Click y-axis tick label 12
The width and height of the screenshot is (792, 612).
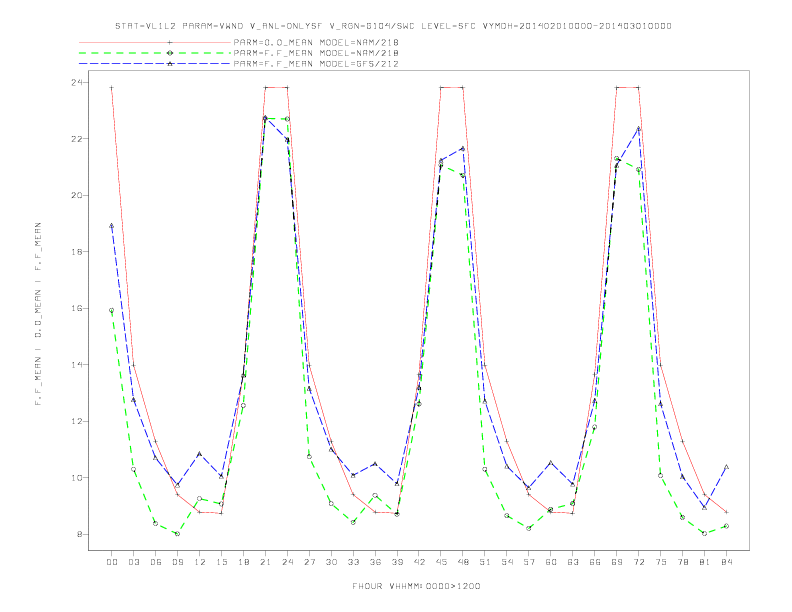(x=78, y=421)
